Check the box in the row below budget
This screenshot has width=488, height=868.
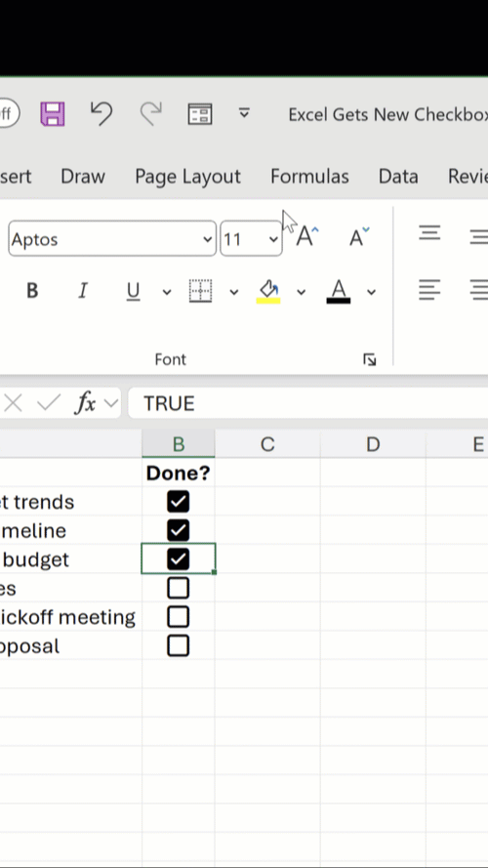[x=179, y=588]
